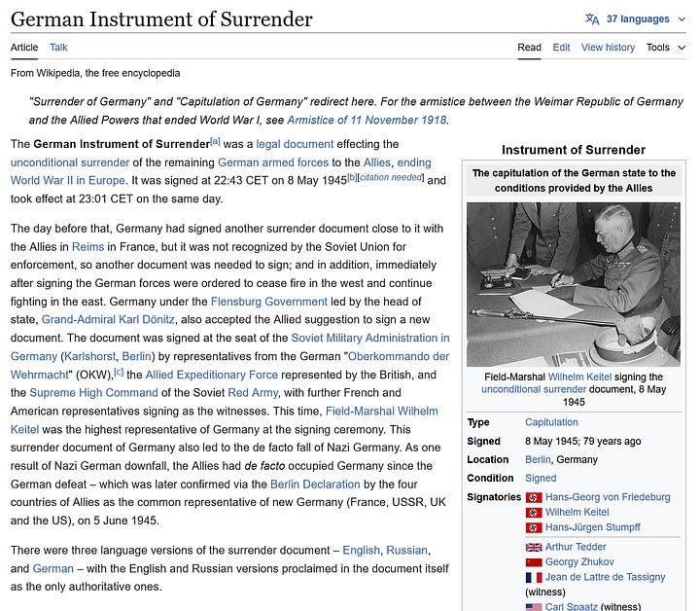Click the footnote [c] reference
Viewport: 700px width, 611px height.
[x=119, y=372]
